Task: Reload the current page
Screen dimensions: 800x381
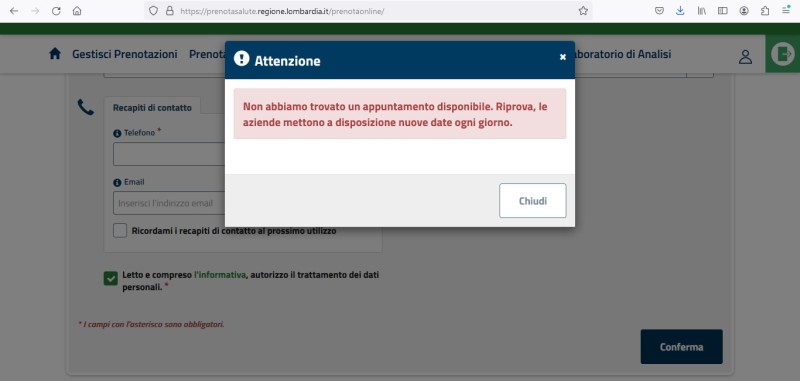Action: (x=56, y=11)
